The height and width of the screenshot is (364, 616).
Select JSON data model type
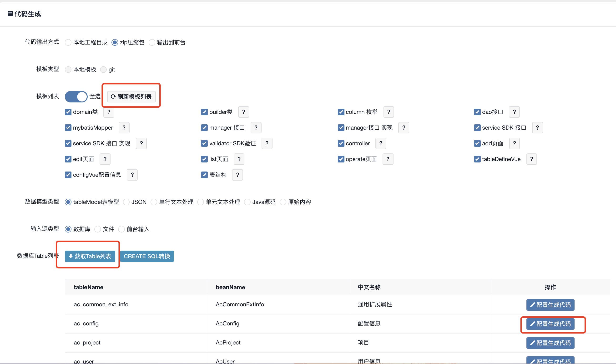click(x=126, y=202)
